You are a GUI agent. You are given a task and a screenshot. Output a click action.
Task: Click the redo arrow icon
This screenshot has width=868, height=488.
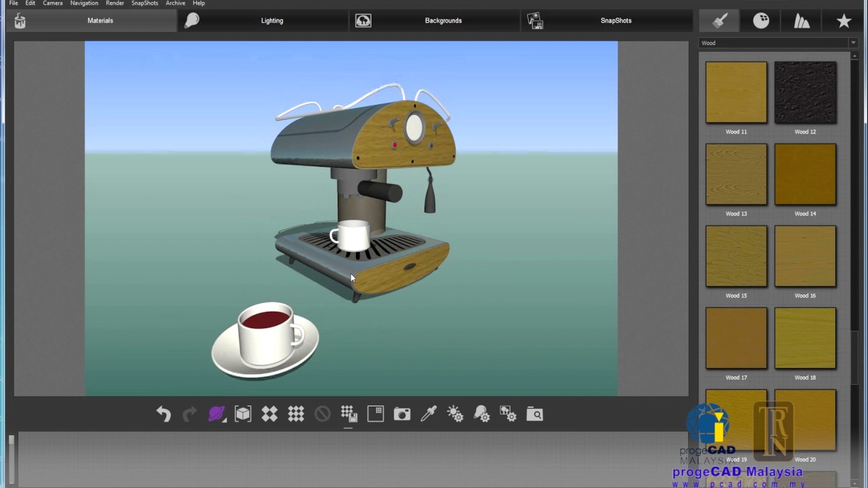tap(190, 414)
